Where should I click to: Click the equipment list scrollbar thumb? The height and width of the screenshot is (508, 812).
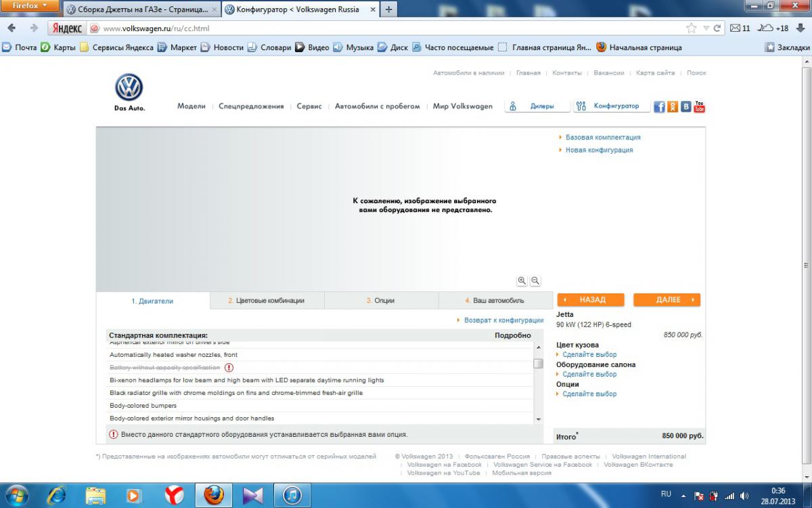coord(539,363)
